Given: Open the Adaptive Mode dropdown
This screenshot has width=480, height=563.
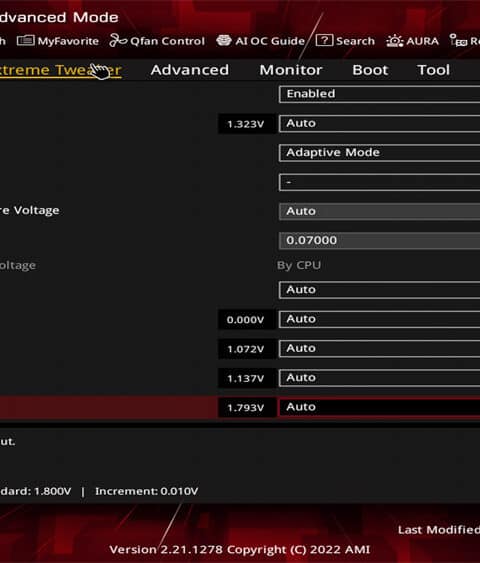Looking at the screenshot, I should point(379,153).
